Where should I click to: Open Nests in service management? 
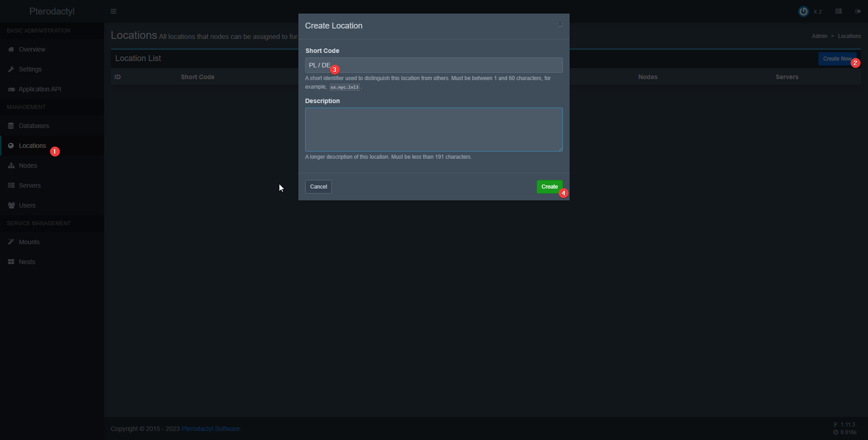point(27,262)
